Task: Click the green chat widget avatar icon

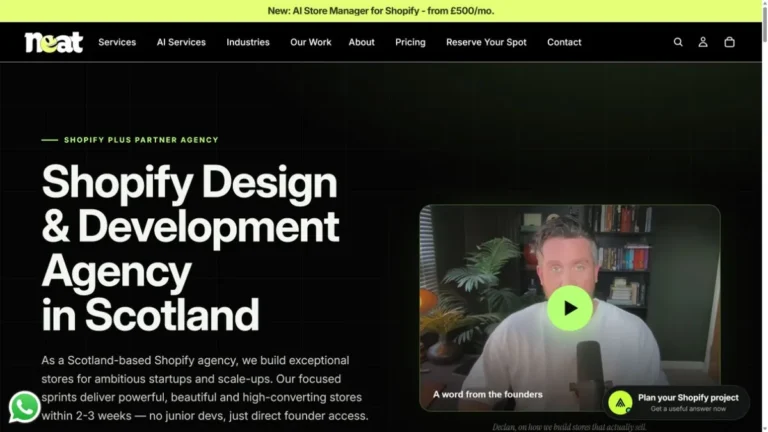Action: pos(620,403)
